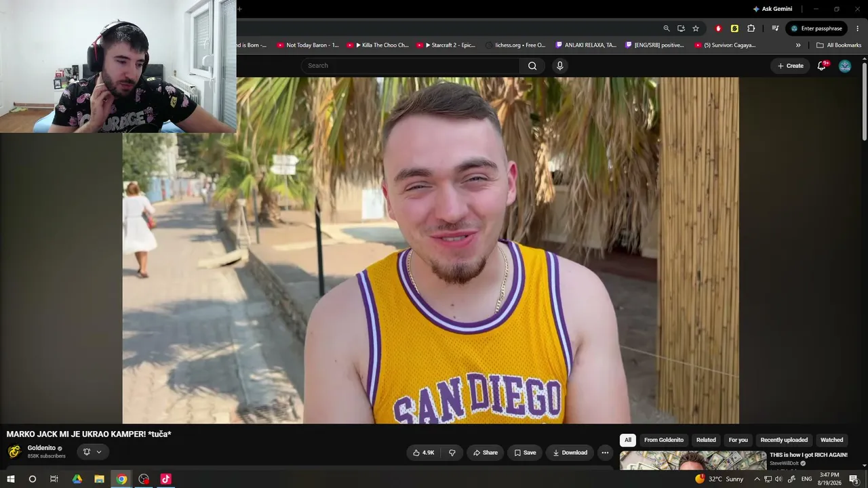The width and height of the screenshot is (868, 488).
Task: Switch the ENG input language indicator
Action: 806,479
